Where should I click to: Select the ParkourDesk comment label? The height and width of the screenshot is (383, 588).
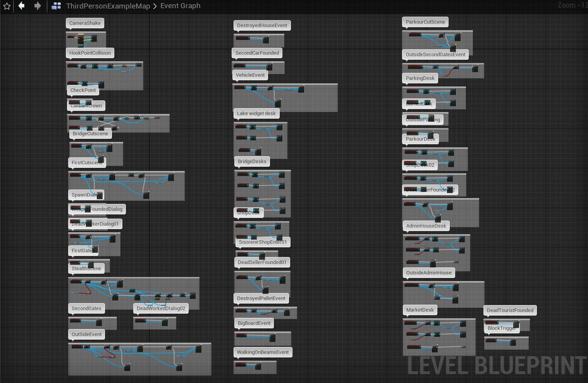[420, 139]
